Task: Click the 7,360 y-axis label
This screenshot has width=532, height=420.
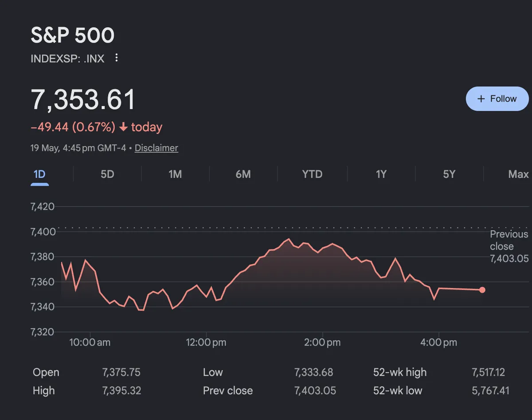Action: click(43, 282)
